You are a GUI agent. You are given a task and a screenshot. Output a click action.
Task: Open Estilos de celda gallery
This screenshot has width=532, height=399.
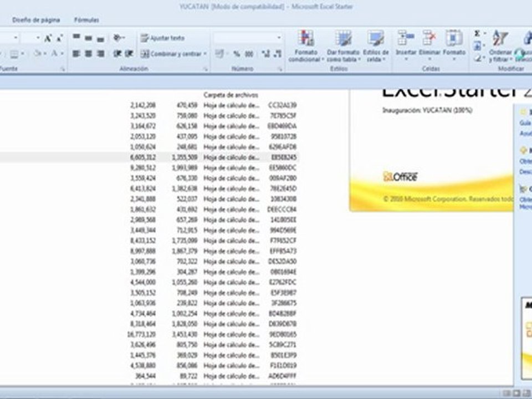[x=376, y=46]
